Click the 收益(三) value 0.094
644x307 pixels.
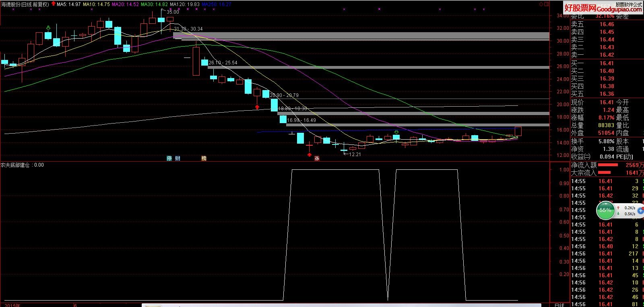click(606, 157)
